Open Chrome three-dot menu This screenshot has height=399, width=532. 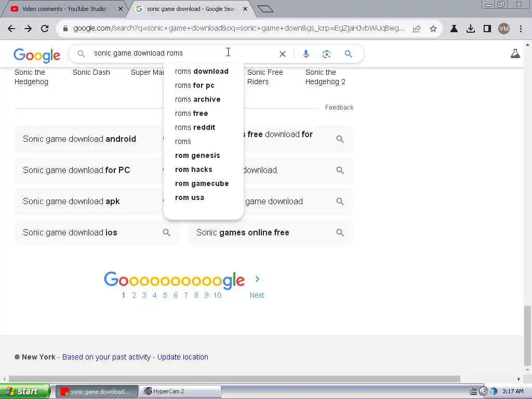point(521,29)
